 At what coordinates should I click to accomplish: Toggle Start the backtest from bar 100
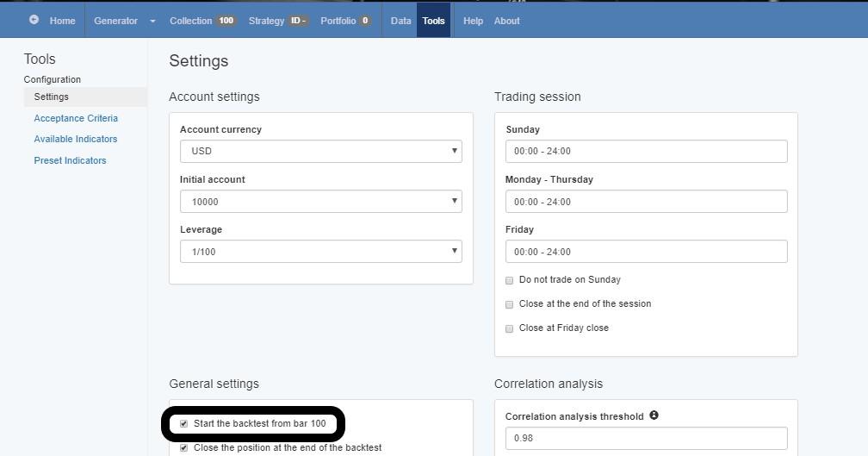pyautogui.click(x=183, y=424)
